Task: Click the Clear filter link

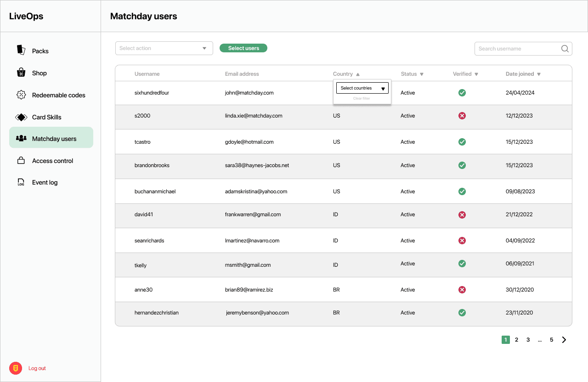Action: pyautogui.click(x=362, y=99)
